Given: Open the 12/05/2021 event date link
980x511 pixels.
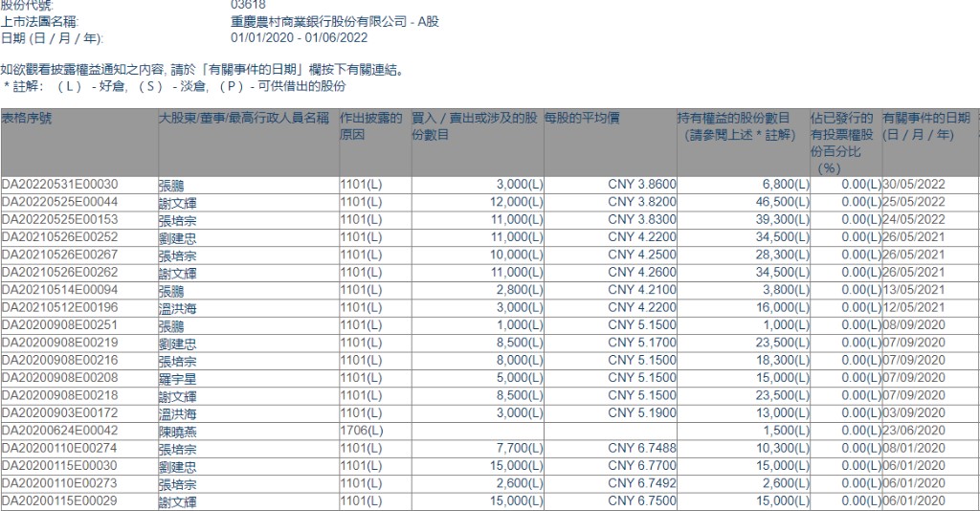Looking at the screenshot, I should coord(914,307).
